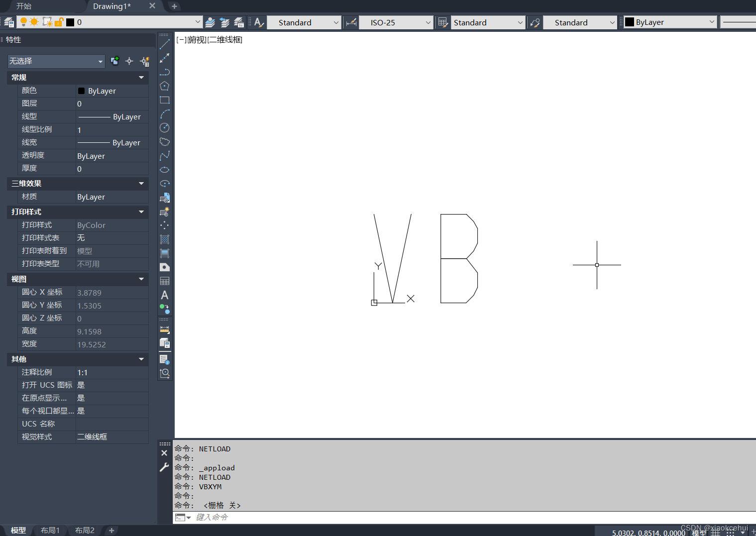756x536 pixels.
Task: Collapse the 常规 section
Action: pos(141,78)
